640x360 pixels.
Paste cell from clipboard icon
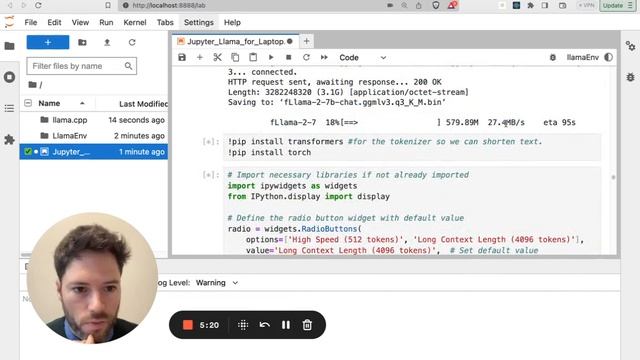(x=253, y=58)
